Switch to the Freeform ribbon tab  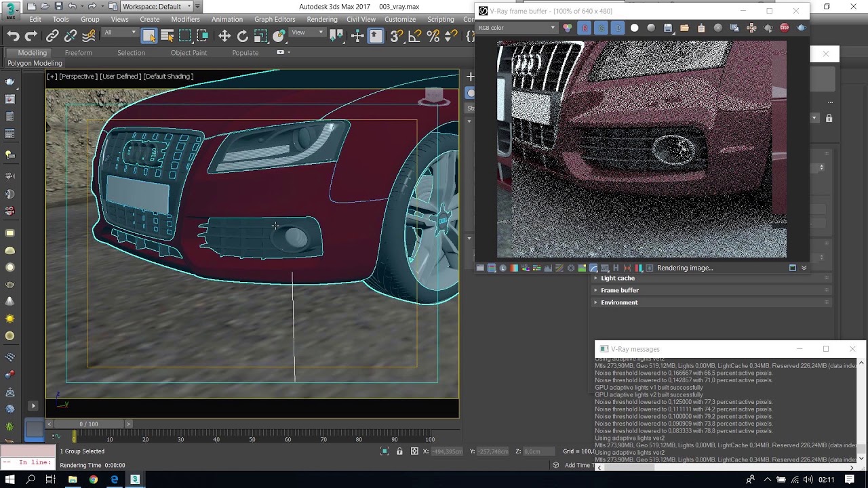78,53
